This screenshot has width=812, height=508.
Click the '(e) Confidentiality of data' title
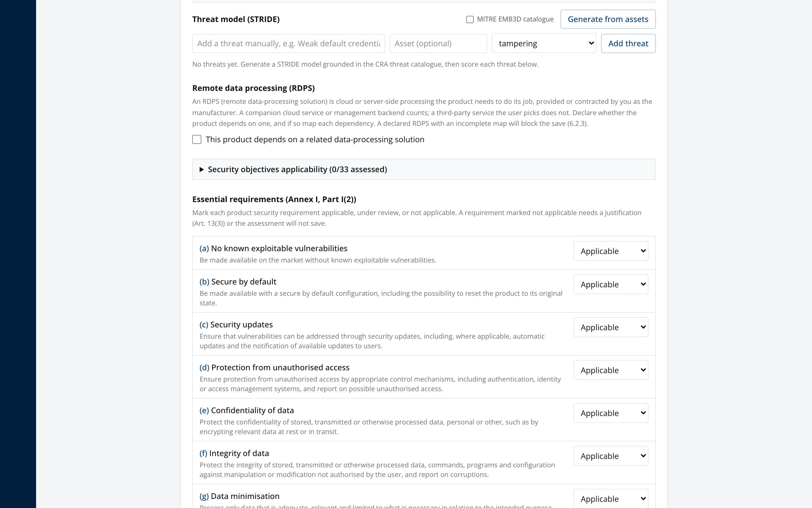247,410
